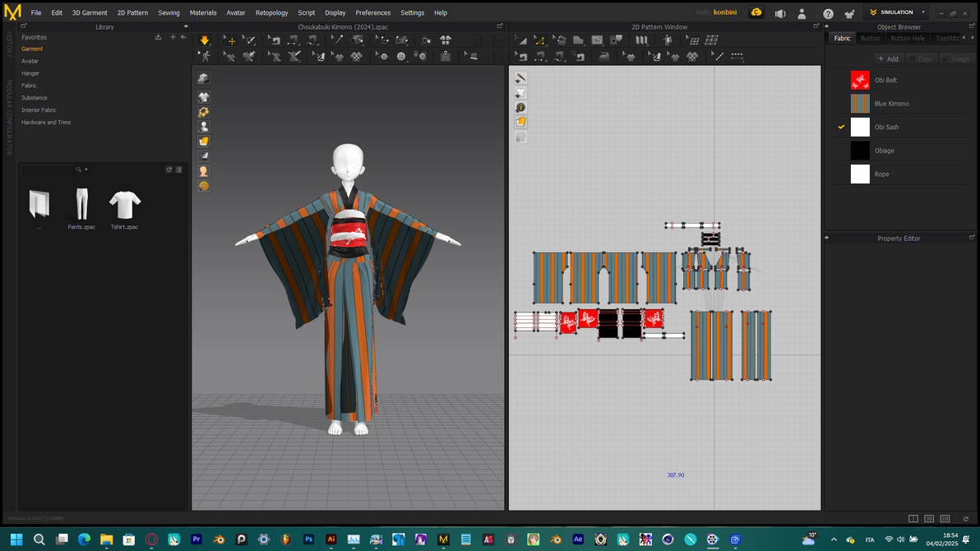Activate the Select/Move tool in 3D window
This screenshot has width=980, height=551.
pos(230,39)
